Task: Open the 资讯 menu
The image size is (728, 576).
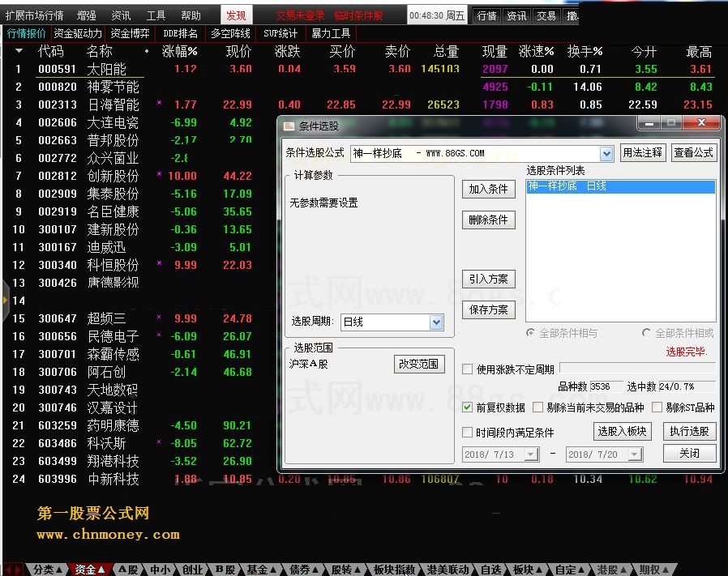Action: coord(121,15)
